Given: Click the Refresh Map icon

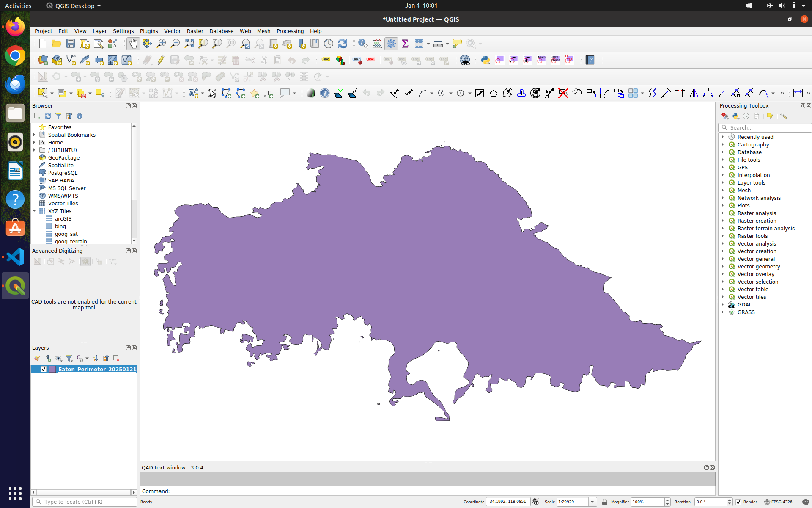Looking at the screenshot, I should click(x=343, y=44).
